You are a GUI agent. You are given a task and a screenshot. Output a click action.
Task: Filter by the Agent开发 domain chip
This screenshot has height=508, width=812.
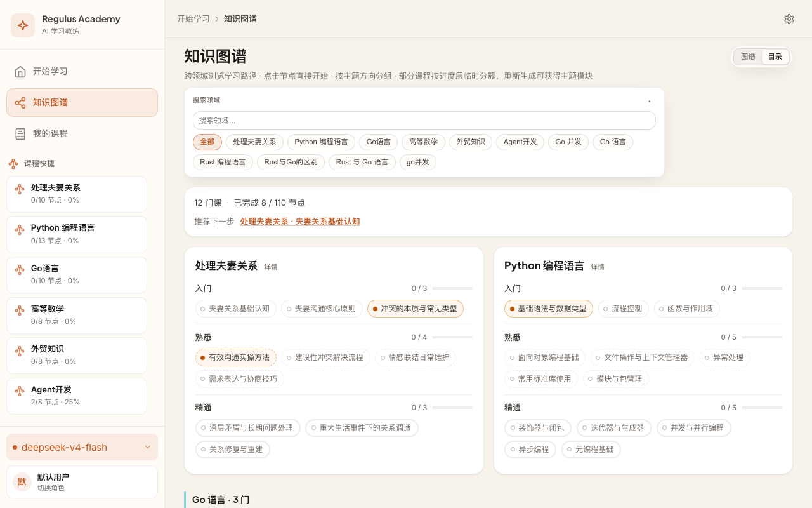(520, 142)
